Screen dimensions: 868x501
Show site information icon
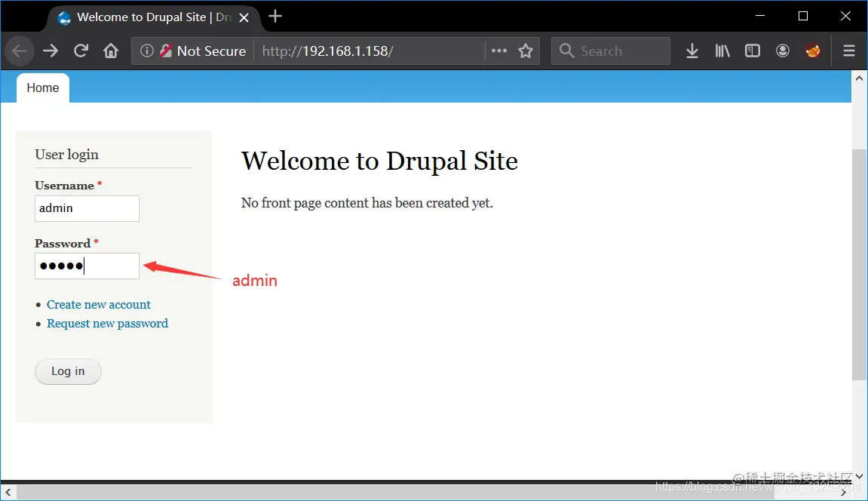(147, 51)
